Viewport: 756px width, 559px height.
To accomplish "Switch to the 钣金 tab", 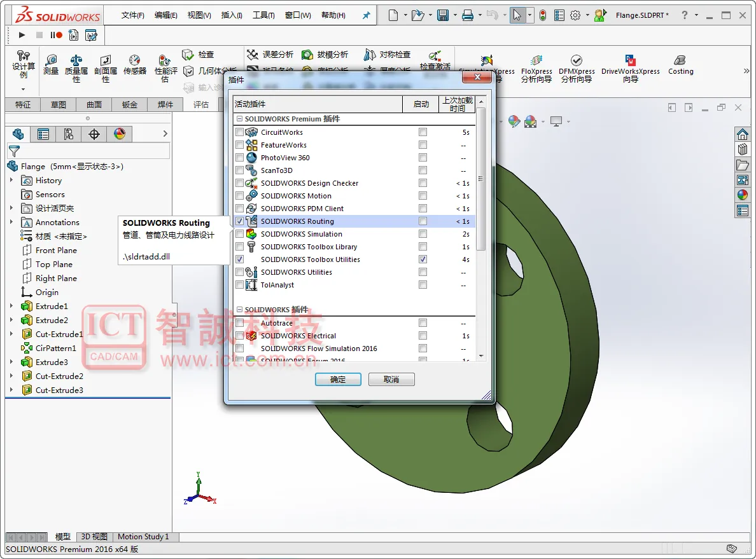I will click(130, 104).
